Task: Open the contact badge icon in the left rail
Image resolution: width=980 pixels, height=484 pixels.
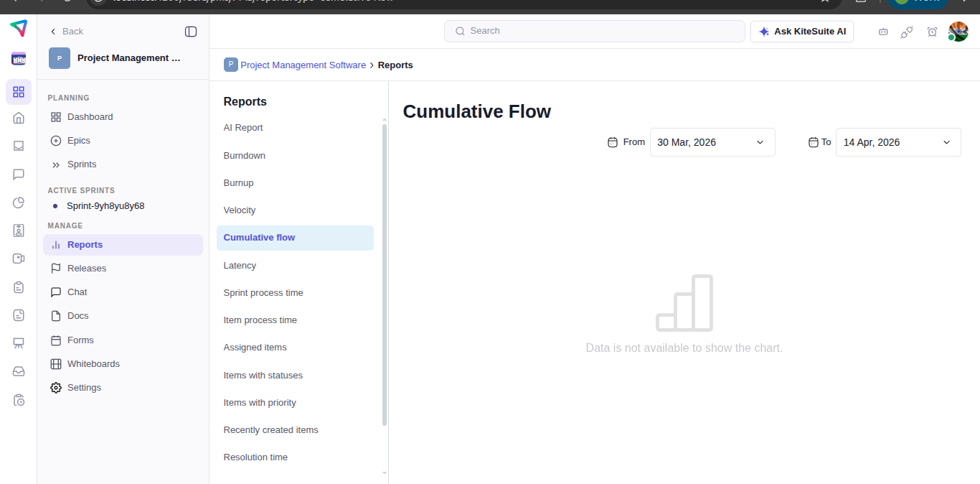Action: tap(19, 231)
